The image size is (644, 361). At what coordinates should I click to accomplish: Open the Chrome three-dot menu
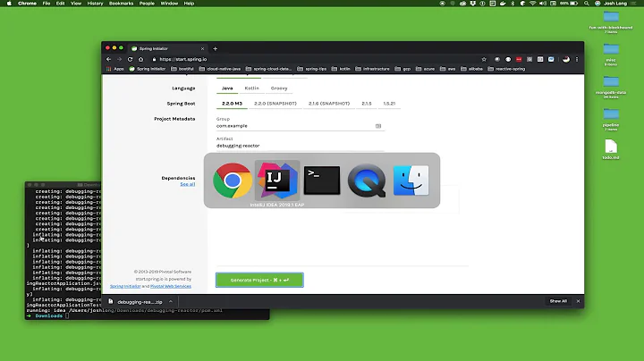click(577, 59)
